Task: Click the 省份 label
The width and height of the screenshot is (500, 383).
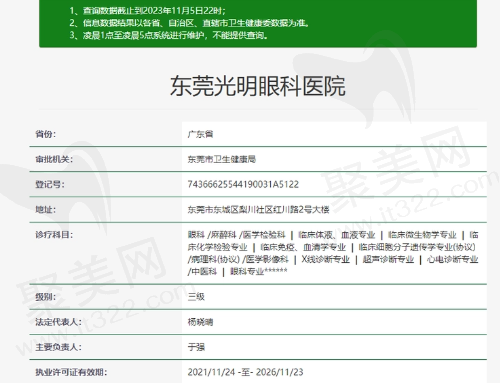Action: 46,134
